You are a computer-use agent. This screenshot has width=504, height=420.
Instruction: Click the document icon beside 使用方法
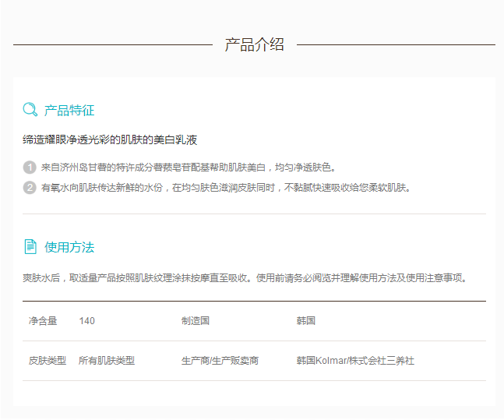click(30, 247)
